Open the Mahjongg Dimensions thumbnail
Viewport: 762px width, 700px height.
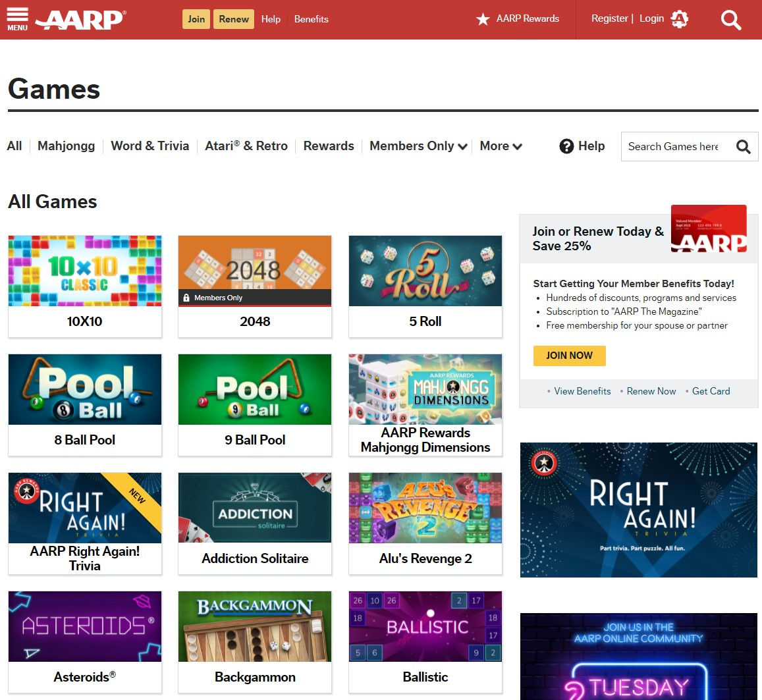(425, 390)
